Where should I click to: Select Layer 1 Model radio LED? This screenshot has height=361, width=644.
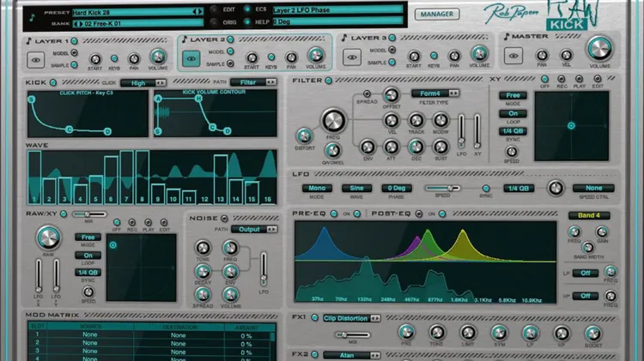coord(74,52)
